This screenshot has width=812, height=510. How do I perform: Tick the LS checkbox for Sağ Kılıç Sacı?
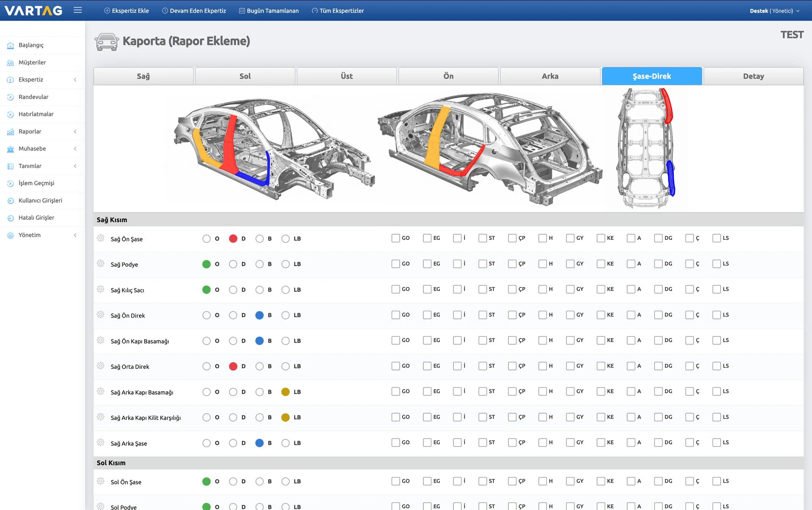pos(716,289)
